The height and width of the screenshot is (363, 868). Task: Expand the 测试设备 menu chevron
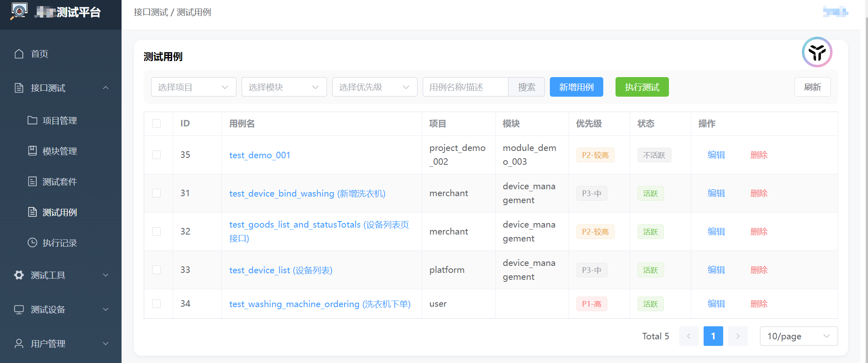tap(106, 310)
